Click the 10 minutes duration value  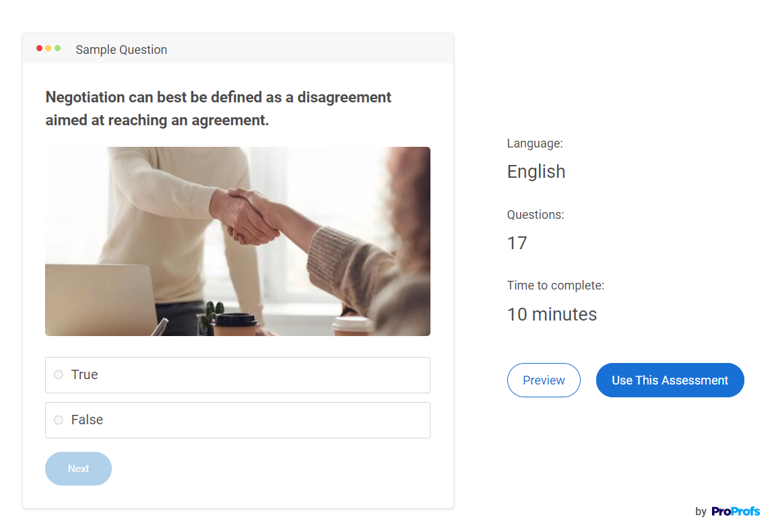pos(552,314)
